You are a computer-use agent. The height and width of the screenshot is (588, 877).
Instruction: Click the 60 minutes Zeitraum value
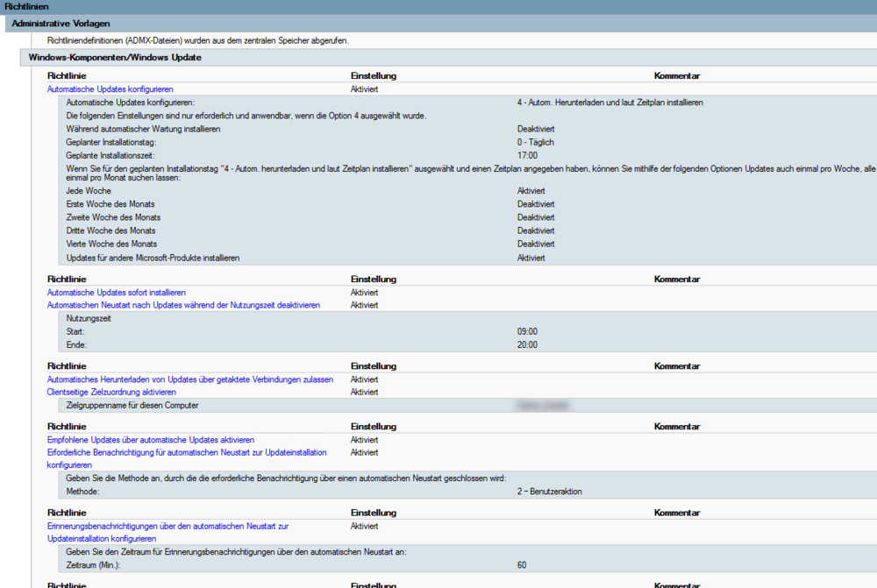click(x=522, y=565)
